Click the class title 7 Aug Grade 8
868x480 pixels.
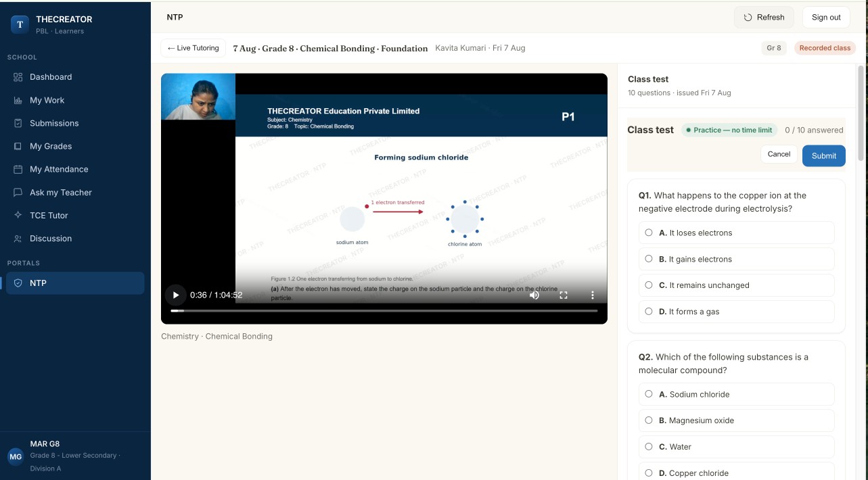pos(330,49)
